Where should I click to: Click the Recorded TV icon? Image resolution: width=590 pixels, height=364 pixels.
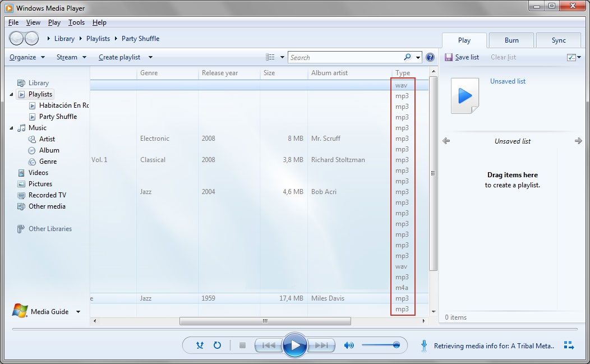point(21,195)
